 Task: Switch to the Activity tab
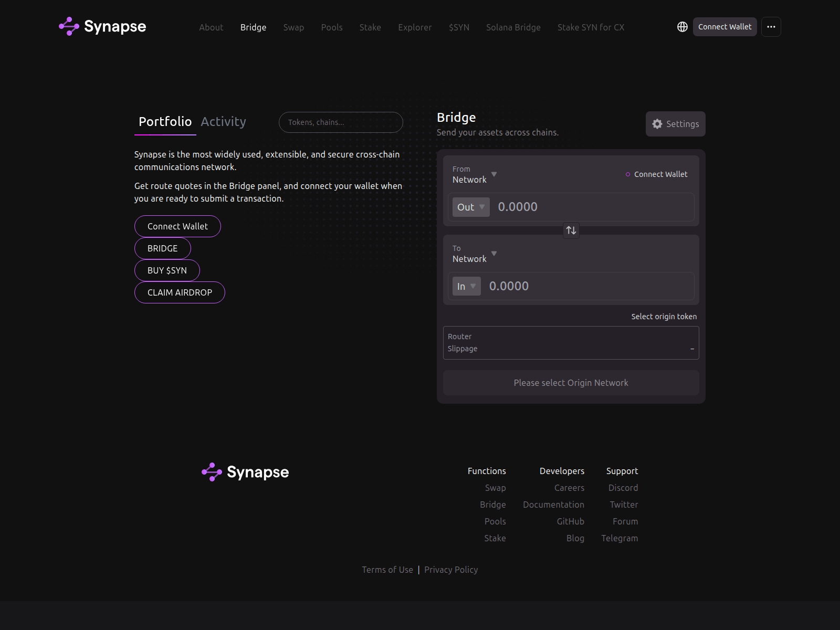(223, 122)
